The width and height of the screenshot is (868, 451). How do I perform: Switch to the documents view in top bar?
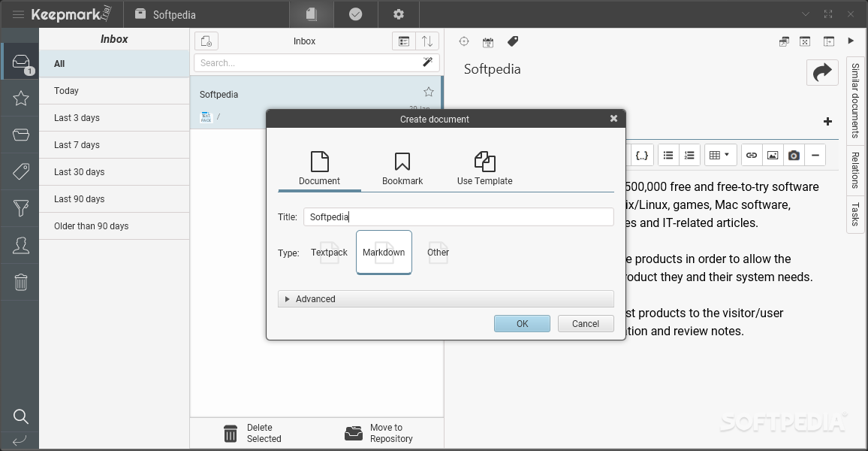click(x=312, y=14)
